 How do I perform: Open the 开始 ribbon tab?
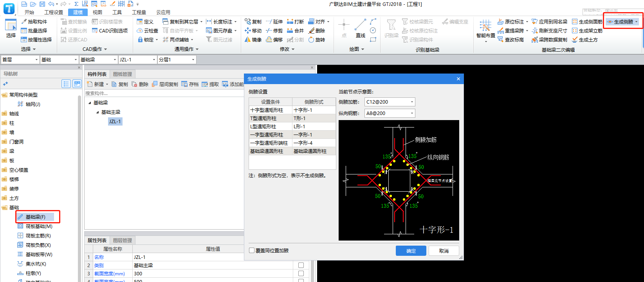click(x=29, y=12)
